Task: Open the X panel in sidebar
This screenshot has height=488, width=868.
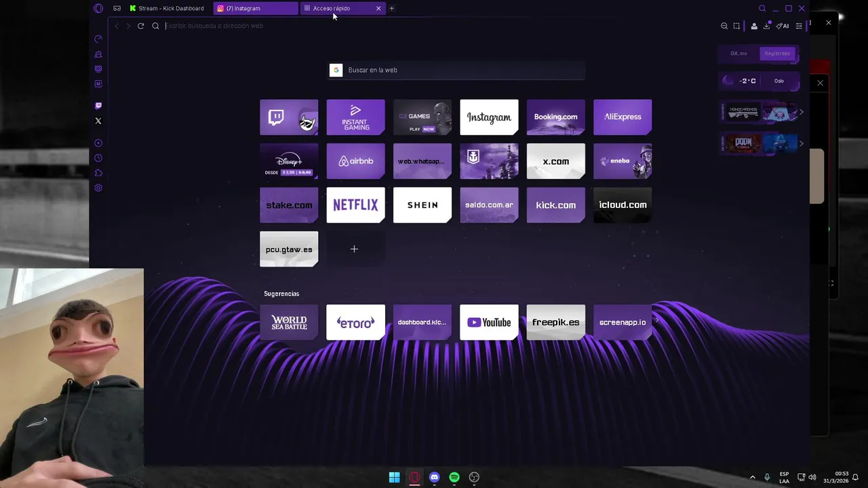Action: [98, 121]
